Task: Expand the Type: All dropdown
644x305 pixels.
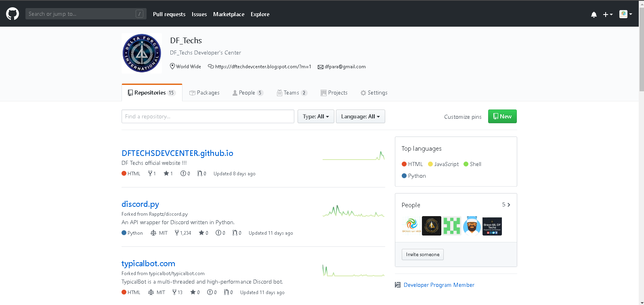Action: (316, 116)
